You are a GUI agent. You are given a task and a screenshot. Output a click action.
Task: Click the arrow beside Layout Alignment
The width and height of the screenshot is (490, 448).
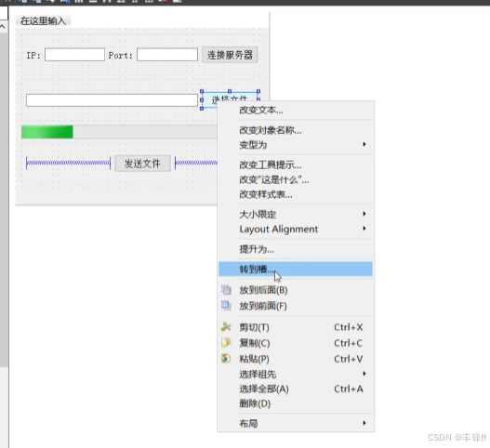364,229
